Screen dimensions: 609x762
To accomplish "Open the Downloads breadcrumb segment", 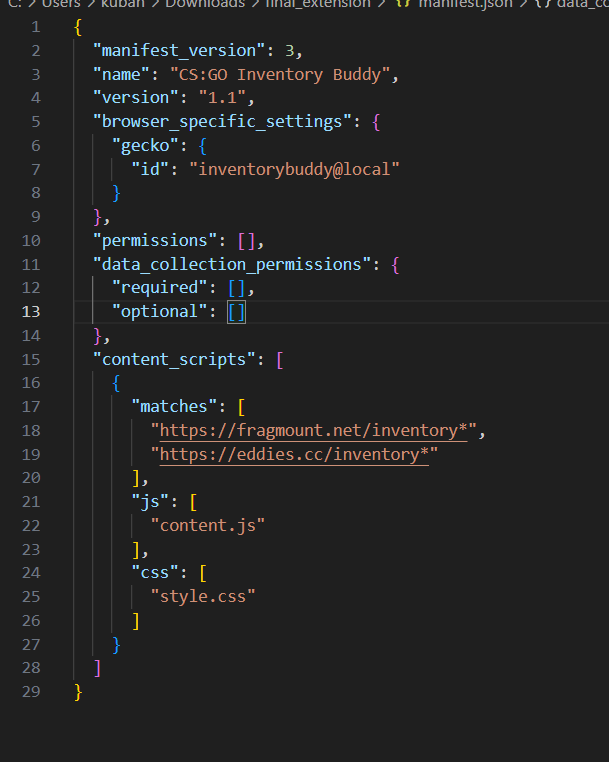I will (x=205, y=4).
